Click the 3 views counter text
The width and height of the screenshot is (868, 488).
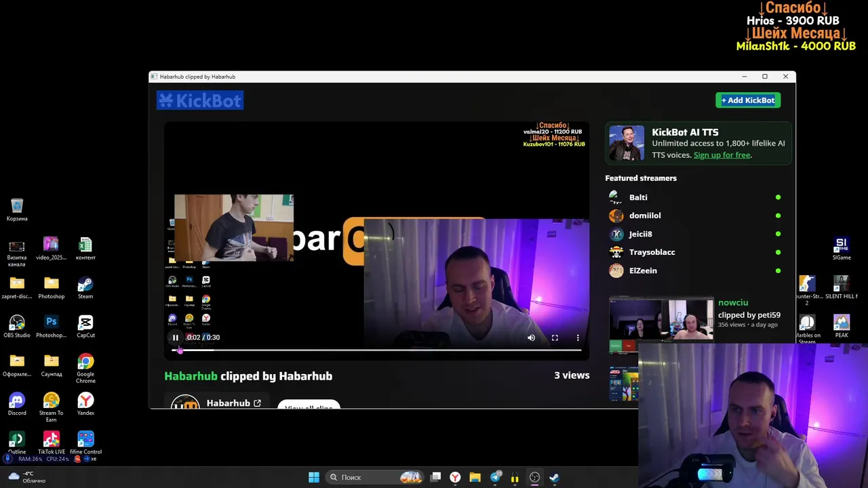click(572, 375)
